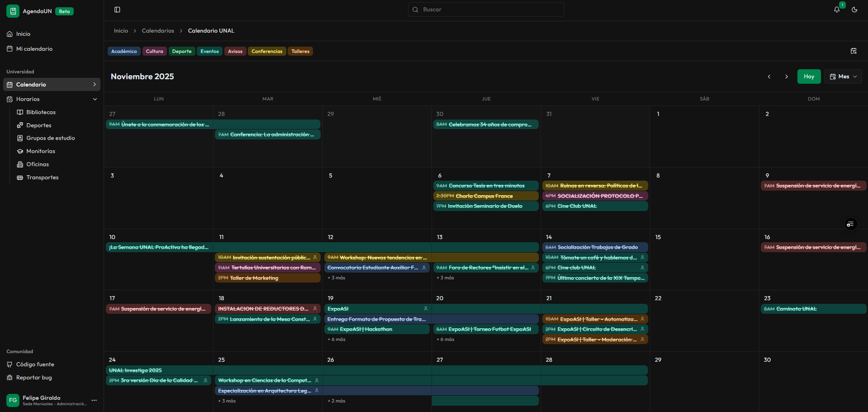Switch theme with the moon icon
Image resolution: width=868 pixels, height=412 pixels.
click(x=854, y=10)
